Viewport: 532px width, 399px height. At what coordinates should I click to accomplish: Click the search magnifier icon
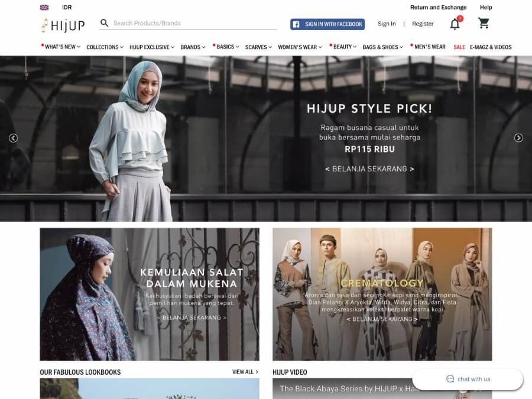[105, 23]
